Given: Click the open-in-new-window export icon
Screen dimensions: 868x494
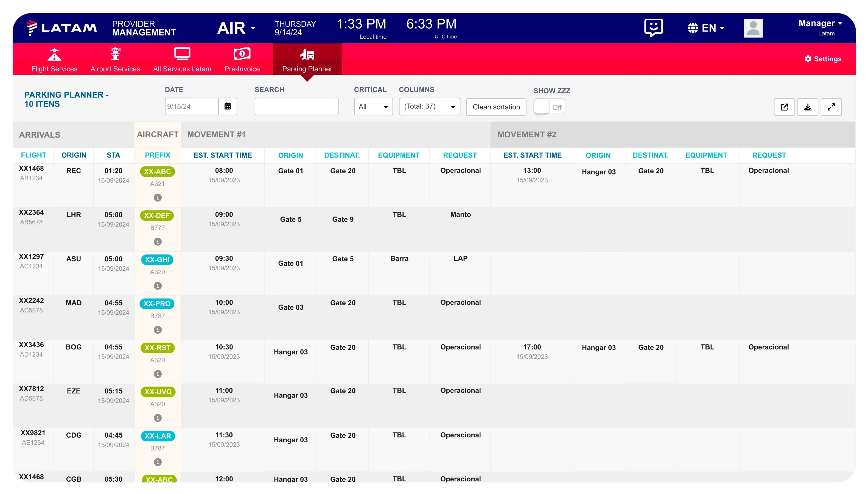Looking at the screenshot, I should (x=784, y=107).
